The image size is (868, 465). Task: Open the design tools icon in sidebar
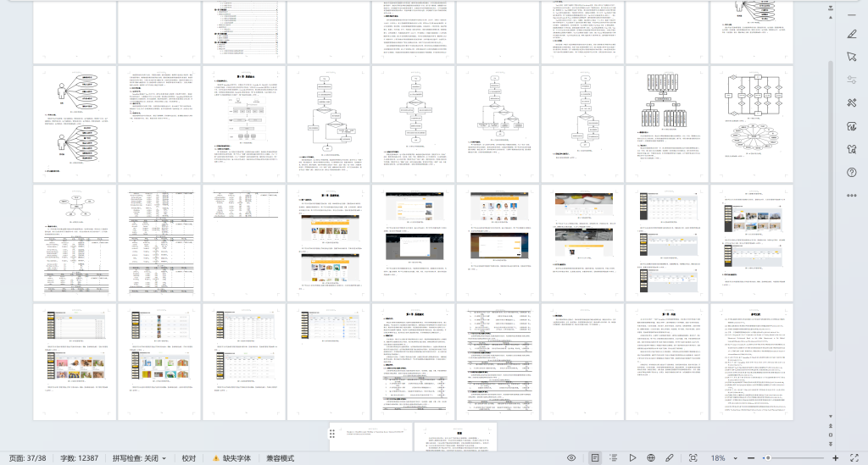[x=852, y=102]
